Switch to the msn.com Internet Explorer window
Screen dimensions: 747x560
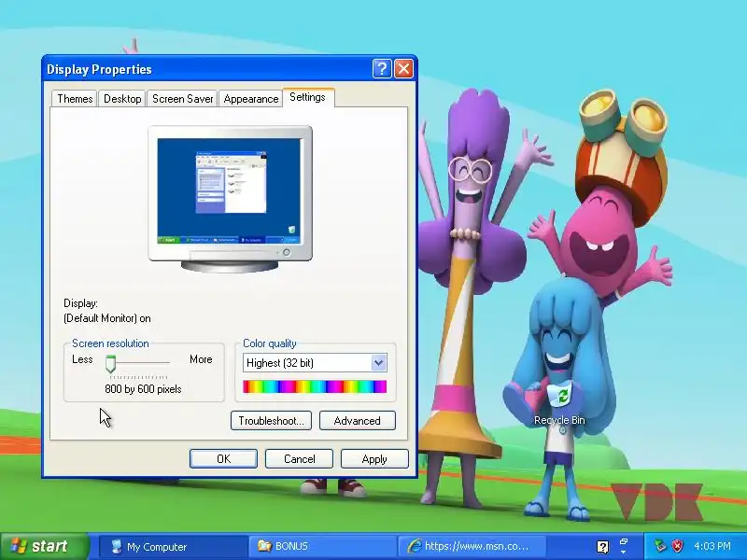[472, 546]
